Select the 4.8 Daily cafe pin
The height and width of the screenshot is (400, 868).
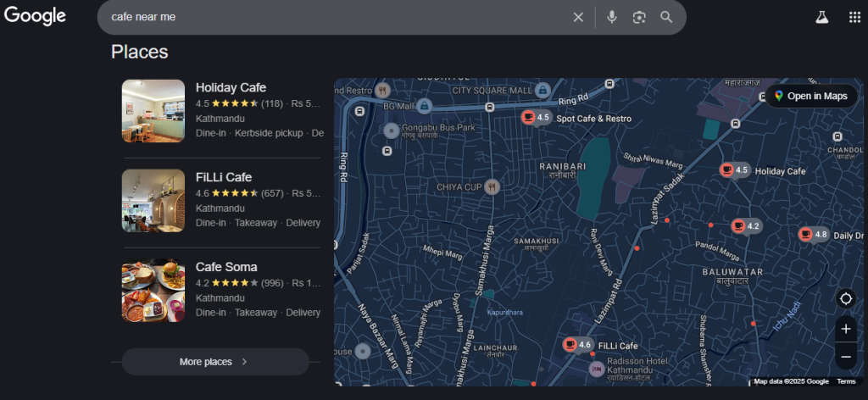click(x=814, y=235)
